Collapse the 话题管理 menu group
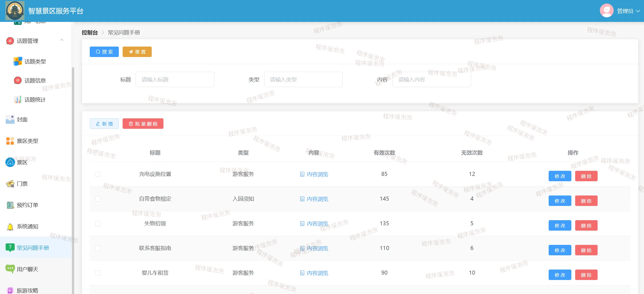This screenshot has height=294, width=644. coord(62,40)
